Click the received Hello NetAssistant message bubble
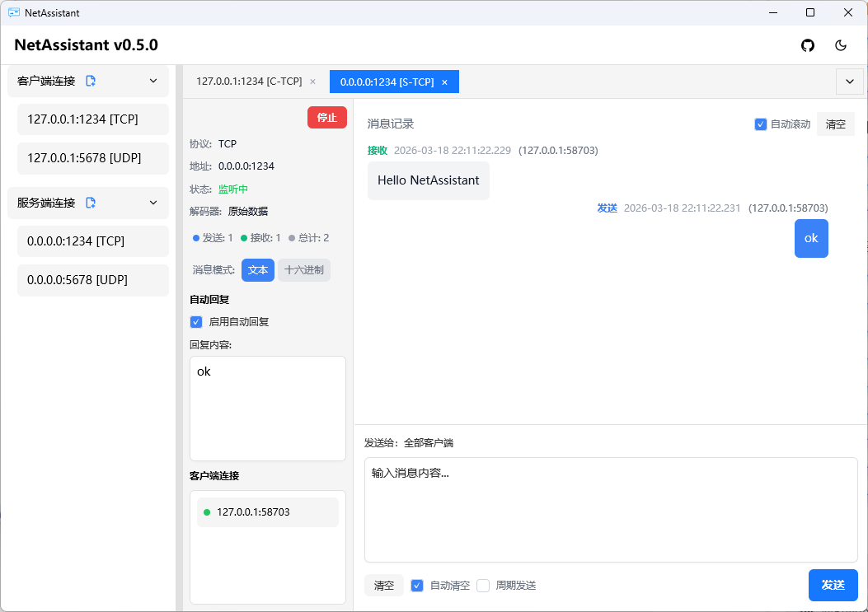Viewport: 868px width, 612px height. (x=429, y=180)
